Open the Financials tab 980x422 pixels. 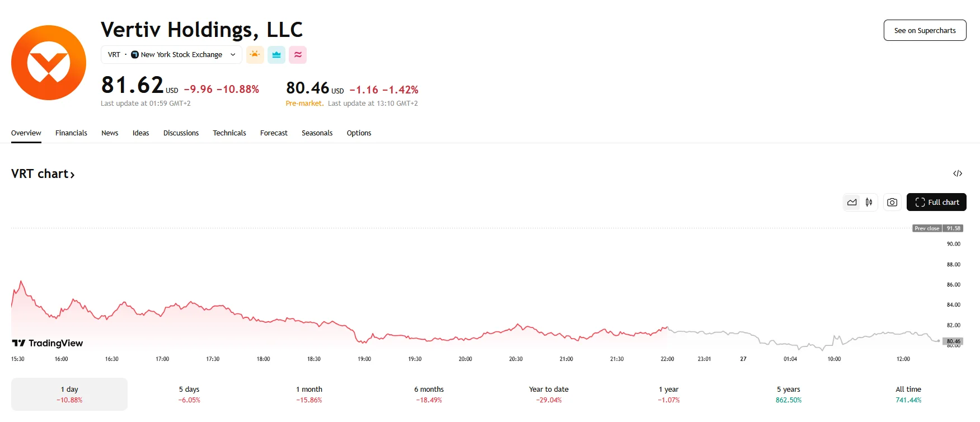coord(71,133)
